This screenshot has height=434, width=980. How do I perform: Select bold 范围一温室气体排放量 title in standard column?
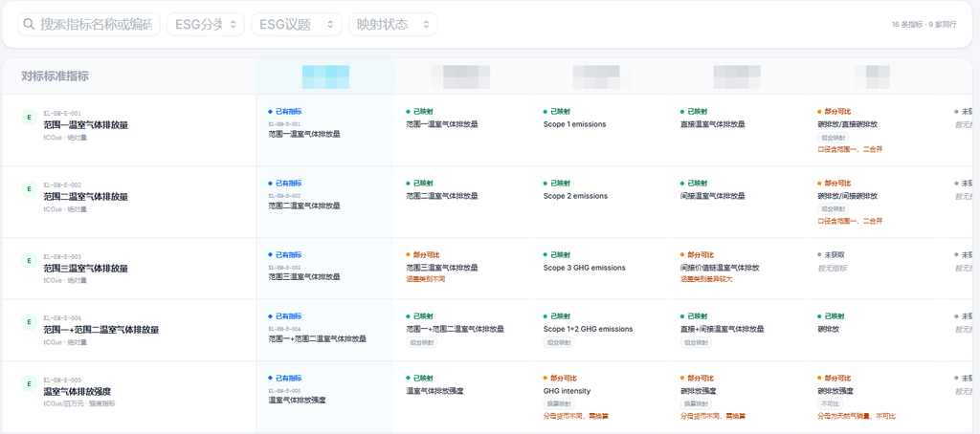85,125
